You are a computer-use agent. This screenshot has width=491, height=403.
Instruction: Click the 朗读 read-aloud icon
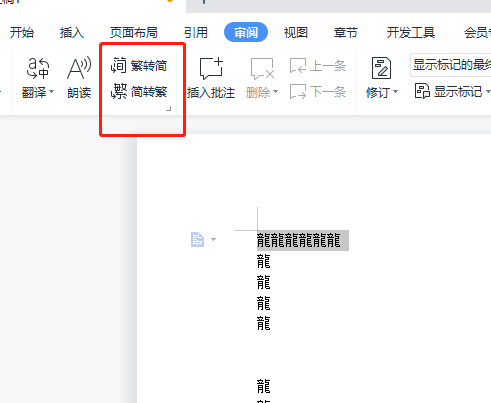point(79,68)
